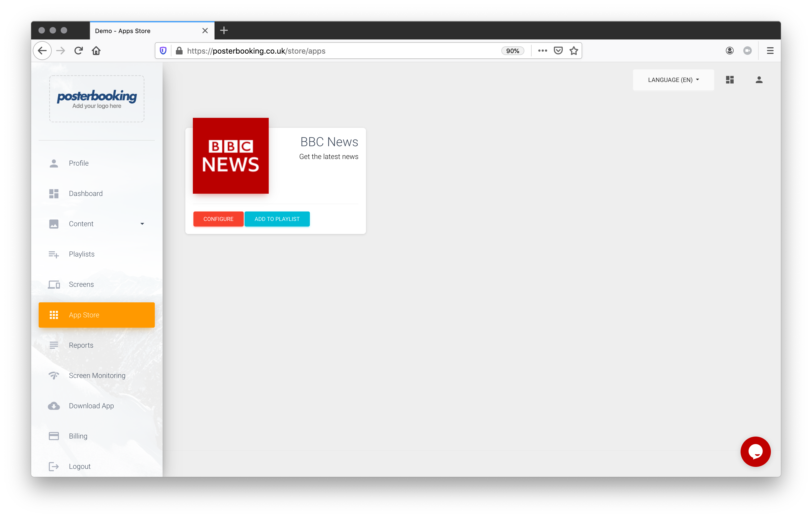Screen dimensions: 812x518
Task: Click the Content label in the sidebar
Action: (x=81, y=224)
